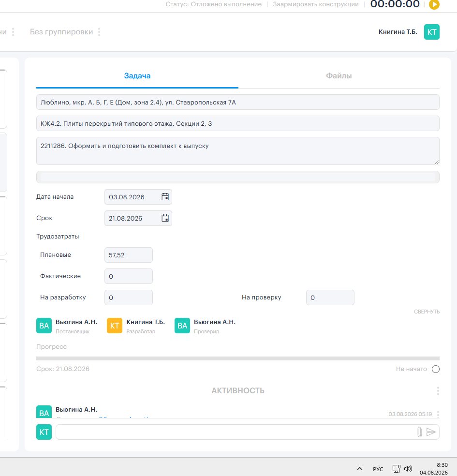Start the task timer play button
This screenshot has width=457, height=476.
click(434, 4)
